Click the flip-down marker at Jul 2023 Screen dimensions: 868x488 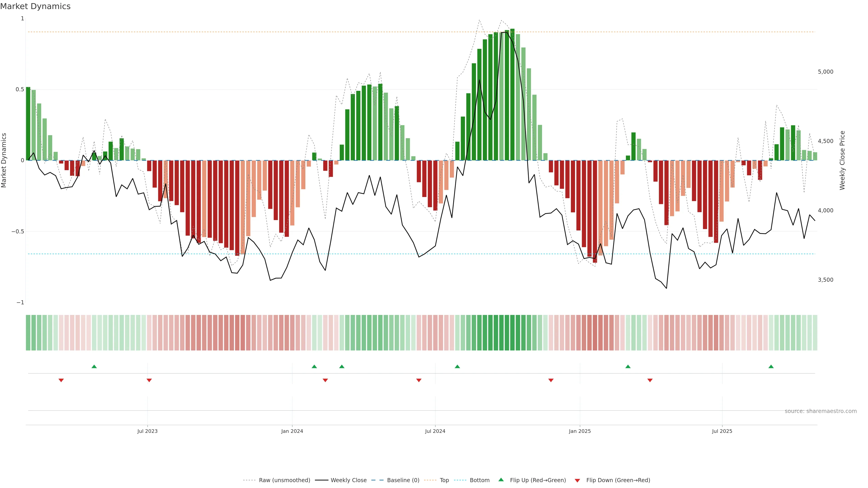pyautogui.click(x=149, y=380)
